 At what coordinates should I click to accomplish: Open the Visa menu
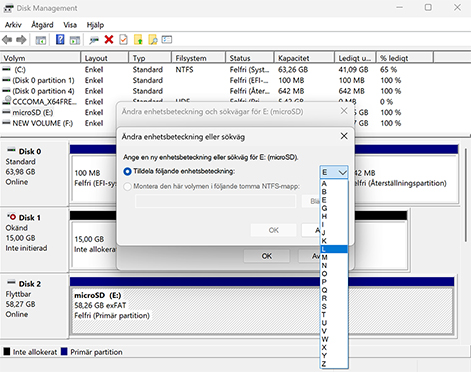(70, 25)
